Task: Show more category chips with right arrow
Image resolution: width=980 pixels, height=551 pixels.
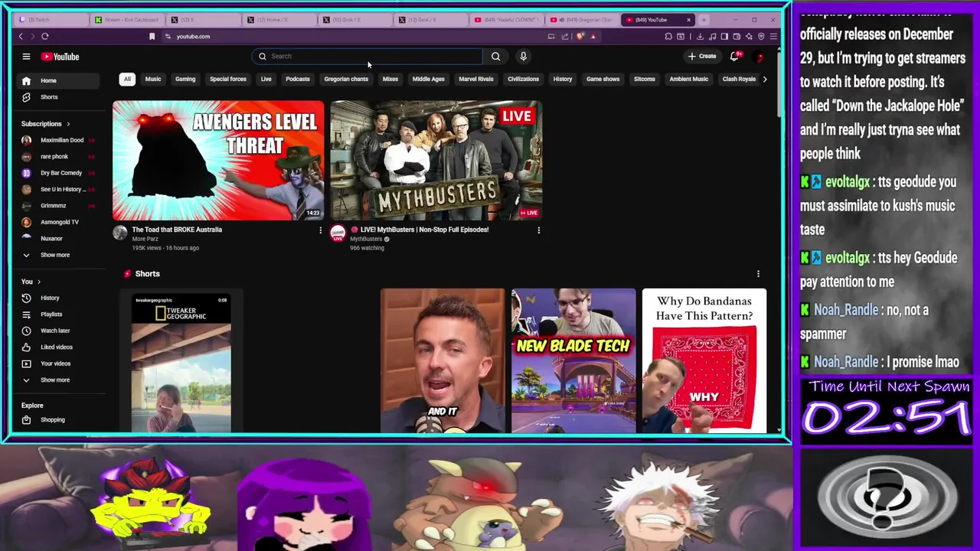Action: click(764, 79)
